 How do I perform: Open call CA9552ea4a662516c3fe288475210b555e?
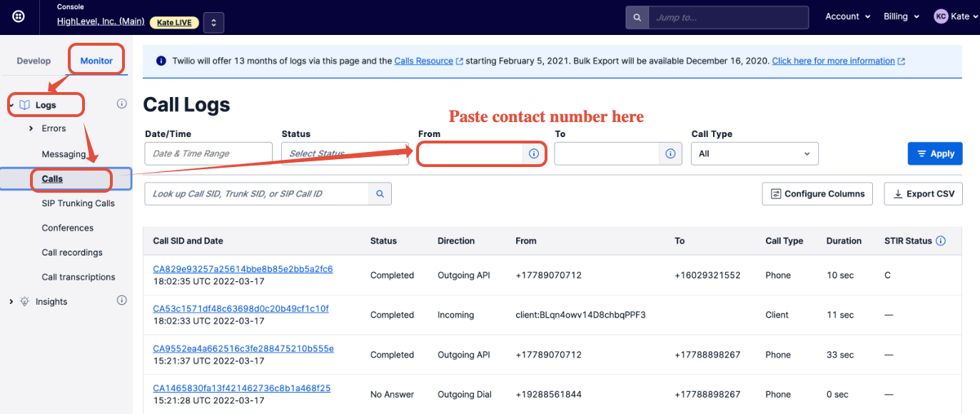pos(243,349)
